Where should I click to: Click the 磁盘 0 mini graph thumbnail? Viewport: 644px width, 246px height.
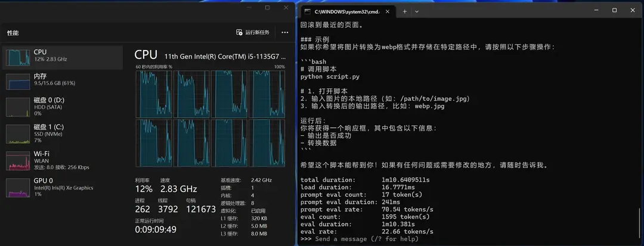point(18,108)
